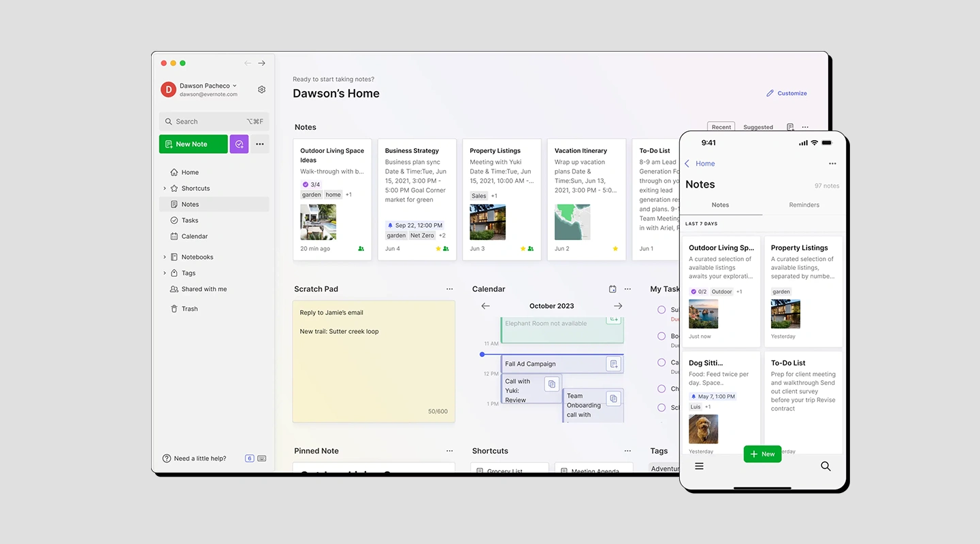
Task: Tap the green New button on mobile
Action: click(x=762, y=454)
